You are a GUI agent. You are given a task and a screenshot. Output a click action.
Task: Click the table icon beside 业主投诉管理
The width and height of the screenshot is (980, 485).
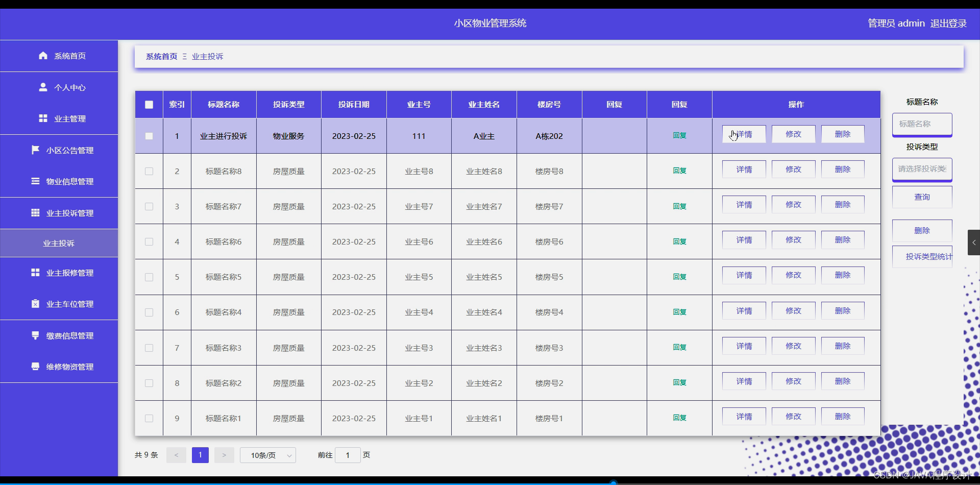click(x=35, y=213)
